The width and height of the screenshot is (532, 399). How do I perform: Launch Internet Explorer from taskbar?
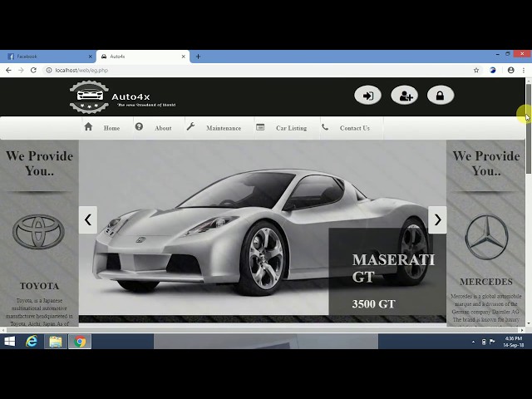point(32,342)
